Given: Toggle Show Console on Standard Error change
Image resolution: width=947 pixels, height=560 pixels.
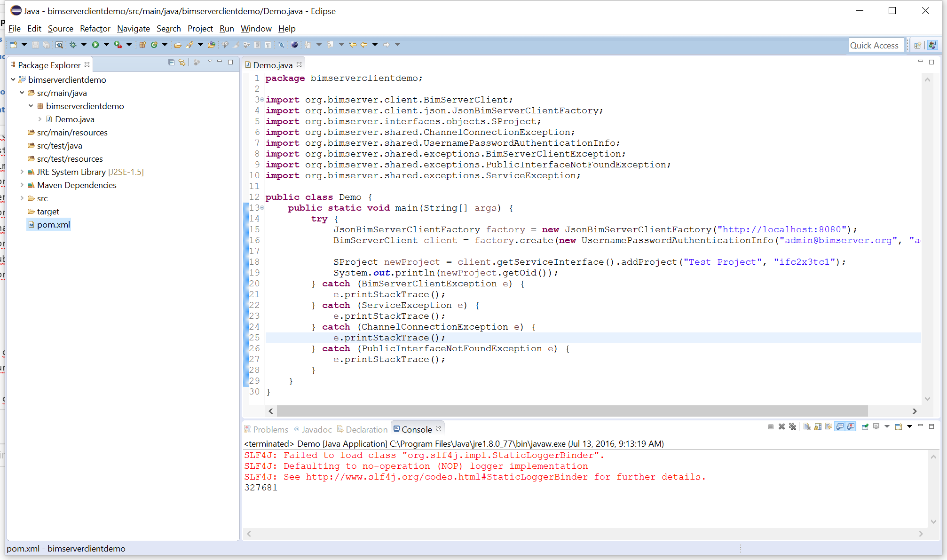Looking at the screenshot, I should tap(851, 426).
